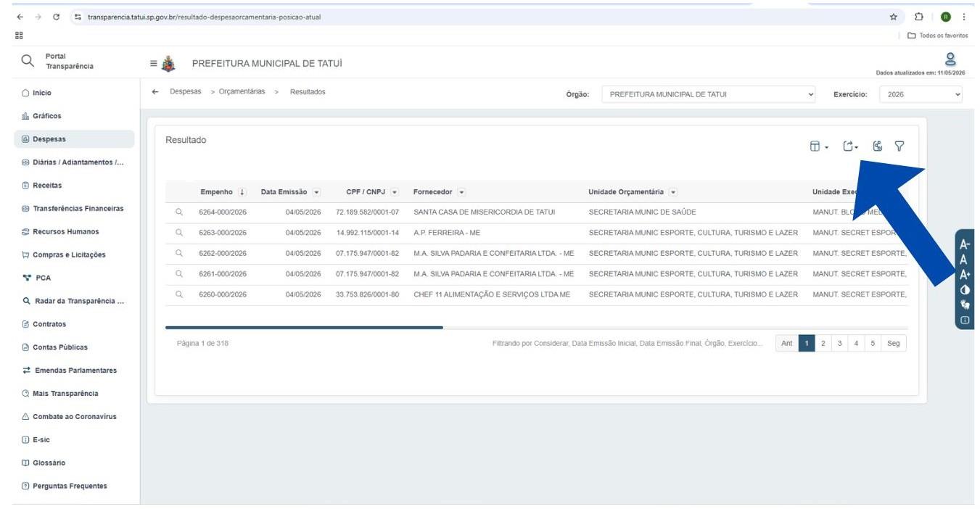
Task: Click the share results icon
Action: coord(878,146)
